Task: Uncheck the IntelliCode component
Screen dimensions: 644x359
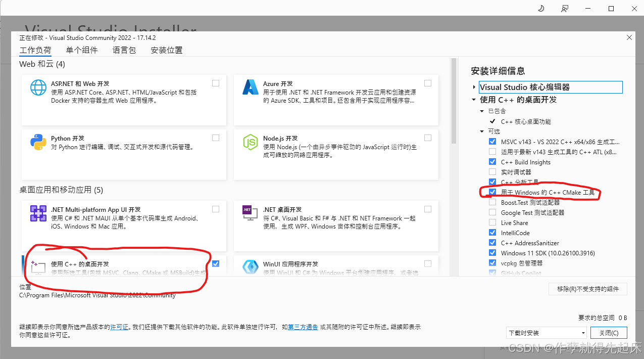Action: tap(492, 233)
